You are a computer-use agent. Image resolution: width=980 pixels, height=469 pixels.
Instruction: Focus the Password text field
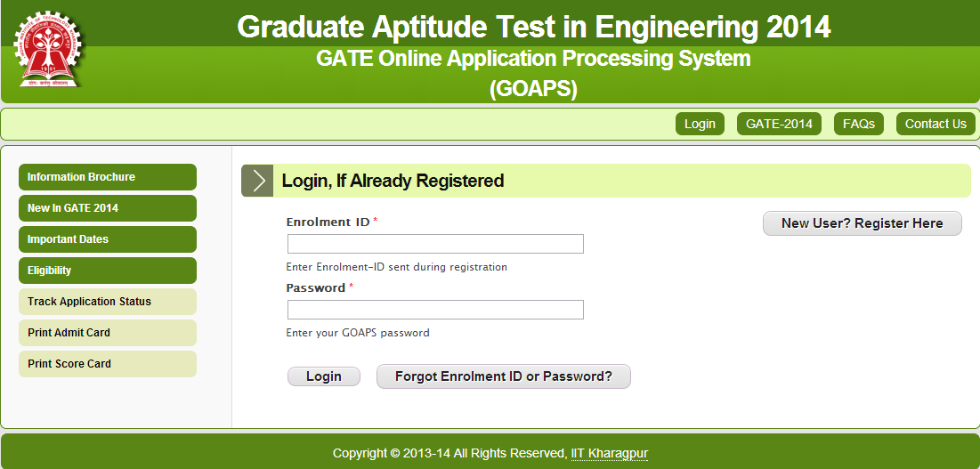click(435, 310)
